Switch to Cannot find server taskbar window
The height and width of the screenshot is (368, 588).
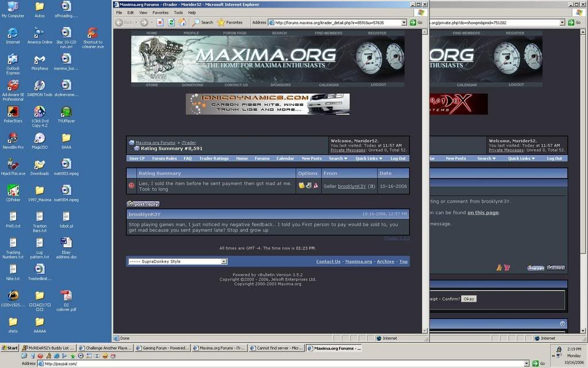click(276, 348)
